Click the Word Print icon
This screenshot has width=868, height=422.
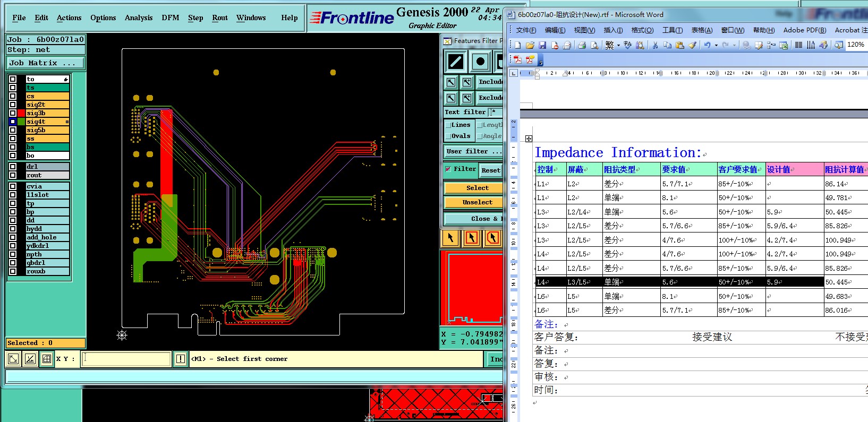(582, 45)
